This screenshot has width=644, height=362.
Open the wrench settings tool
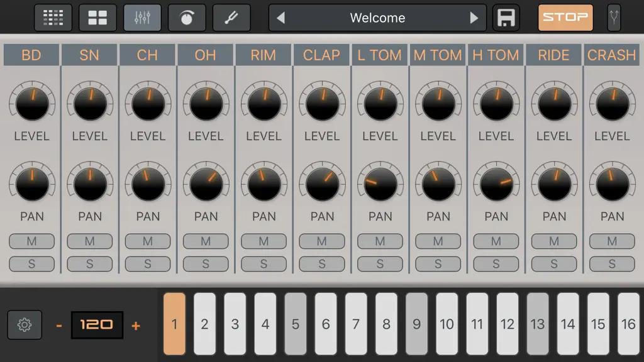[231, 18]
